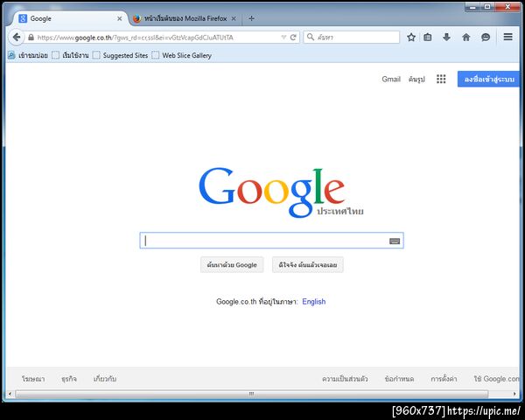Screen dimensions: 525x420
Task: Reload the page with refresh icon
Action: 293,37
